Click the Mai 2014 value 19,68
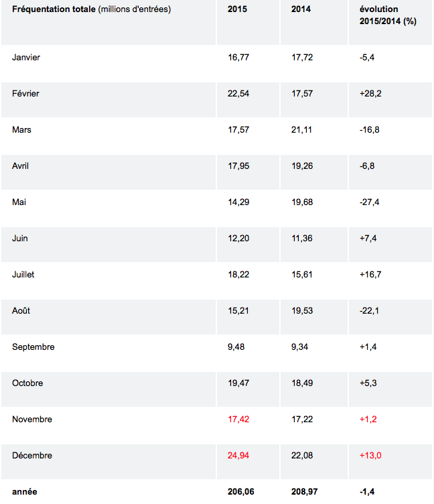This screenshot has width=434, height=504. coord(302,202)
